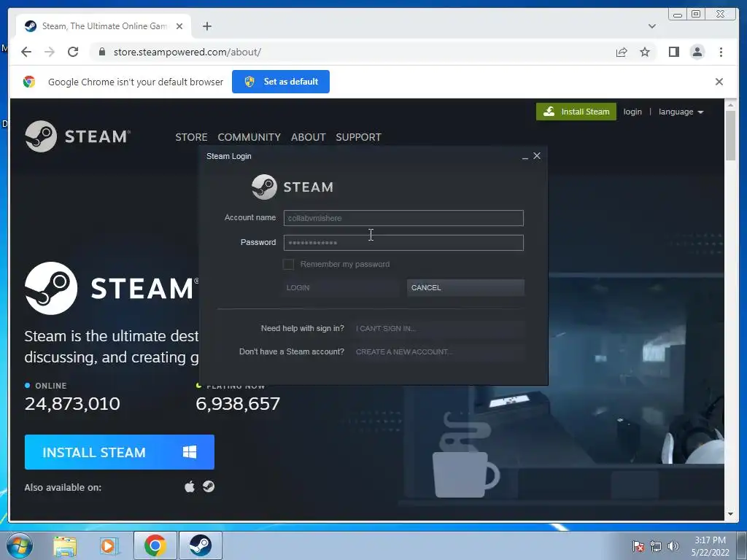Image resolution: width=747 pixels, height=560 pixels.
Task: Open the Chrome three-dot menu
Action: tap(721, 52)
